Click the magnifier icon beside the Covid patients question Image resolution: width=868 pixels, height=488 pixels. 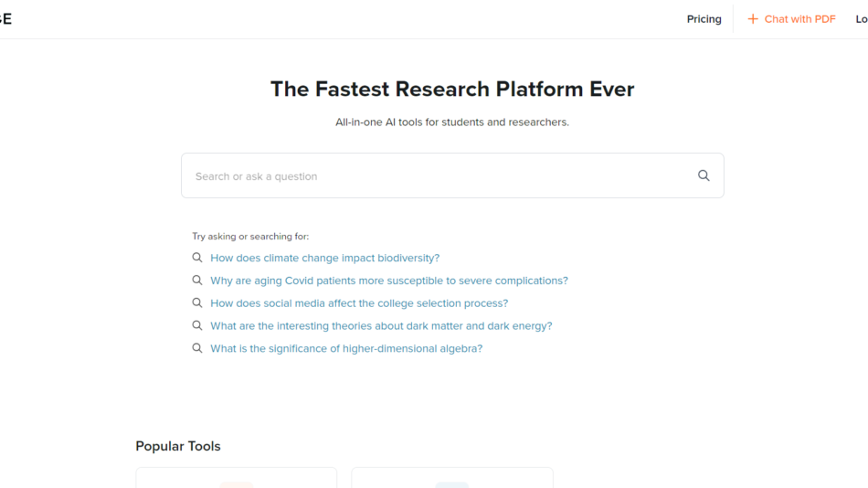197,281
